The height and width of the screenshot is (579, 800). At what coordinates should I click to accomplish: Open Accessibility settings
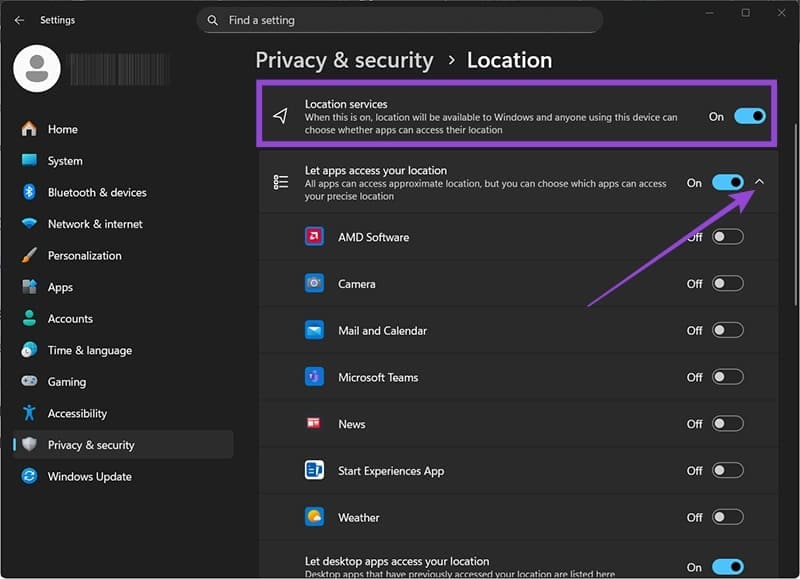coord(123,413)
